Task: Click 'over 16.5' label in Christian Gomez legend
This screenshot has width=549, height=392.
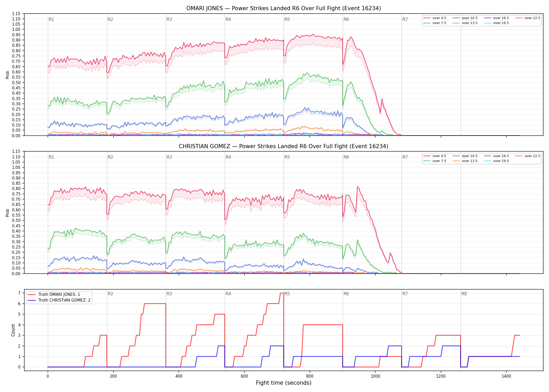Action: [x=501, y=156]
